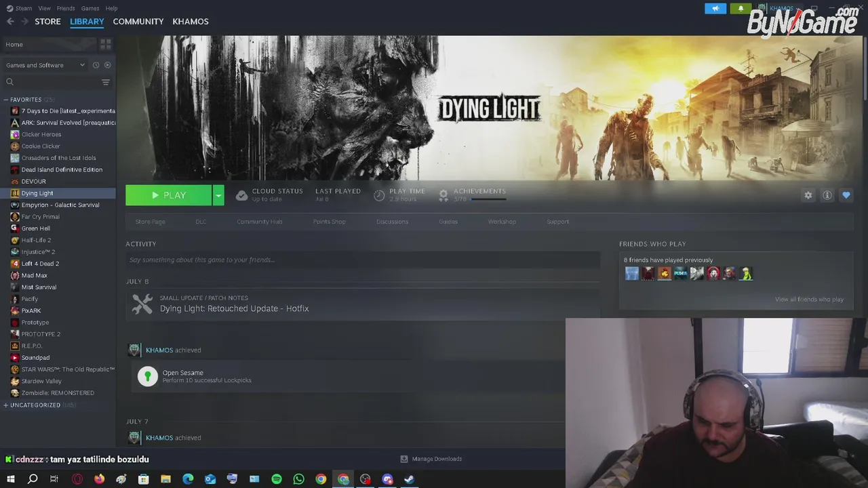
Task: Open the PLAY button dropdown arrow
Action: pos(218,195)
